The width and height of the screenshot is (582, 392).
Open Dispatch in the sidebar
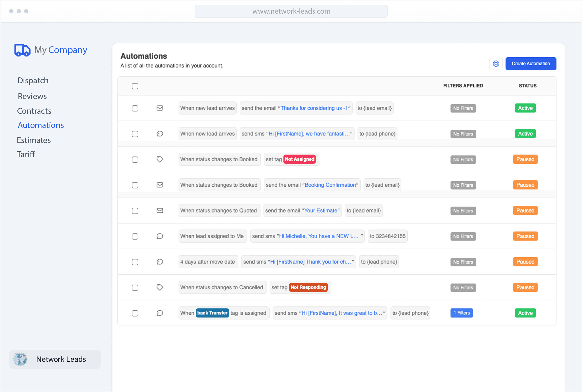click(33, 80)
